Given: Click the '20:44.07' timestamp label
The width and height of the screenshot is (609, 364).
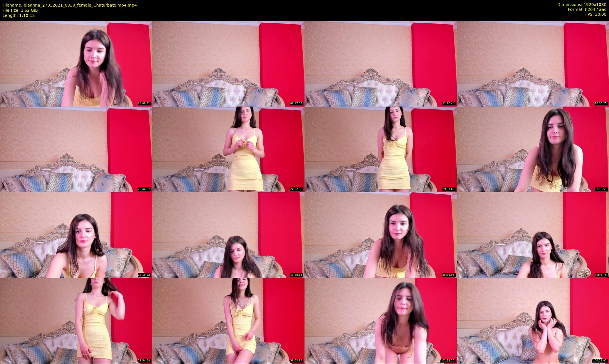Looking at the screenshot, I should [144, 189].
